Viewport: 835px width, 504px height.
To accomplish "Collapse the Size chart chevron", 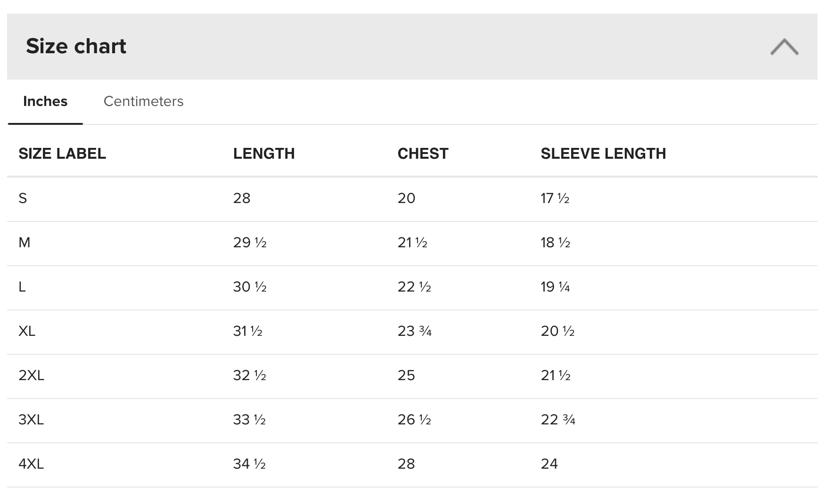I will point(784,47).
